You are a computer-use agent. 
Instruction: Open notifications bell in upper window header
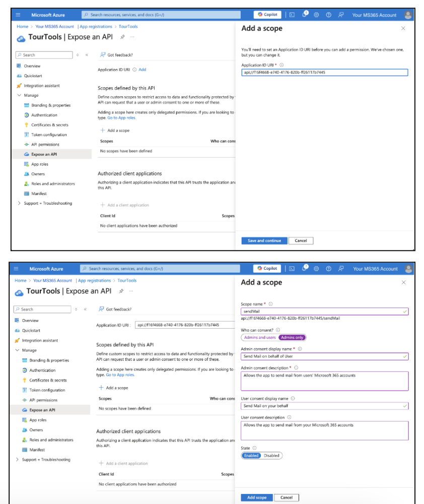click(x=305, y=15)
